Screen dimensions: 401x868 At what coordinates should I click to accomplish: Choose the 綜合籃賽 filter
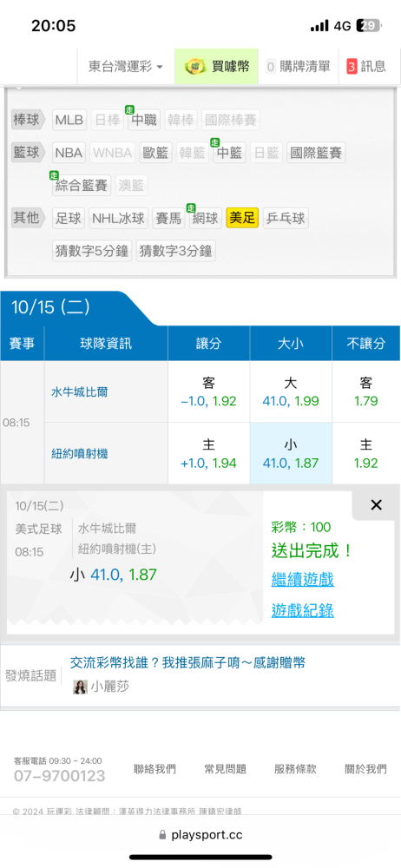coord(82,186)
